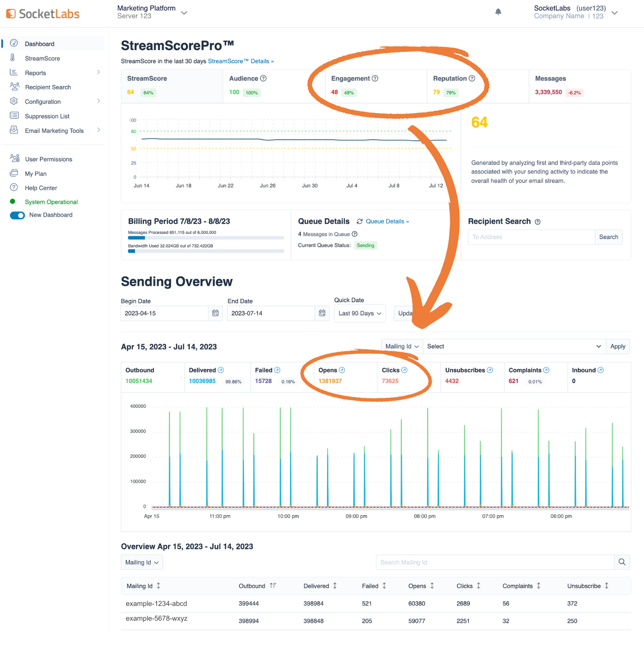Click the Delivered details arrow icon
Image resolution: width=644 pixels, height=651 pixels.
click(x=221, y=370)
